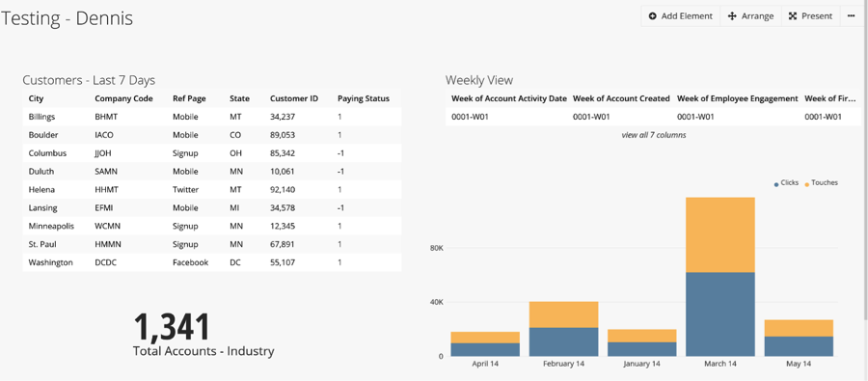Select company code SAMN
Image resolution: width=868 pixels, height=381 pixels.
tap(106, 172)
